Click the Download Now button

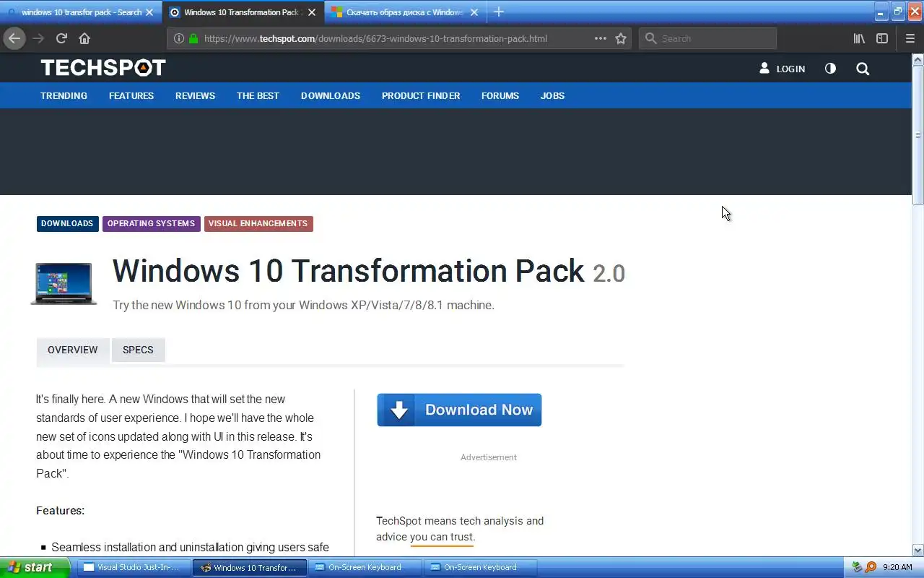pyautogui.click(x=459, y=410)
